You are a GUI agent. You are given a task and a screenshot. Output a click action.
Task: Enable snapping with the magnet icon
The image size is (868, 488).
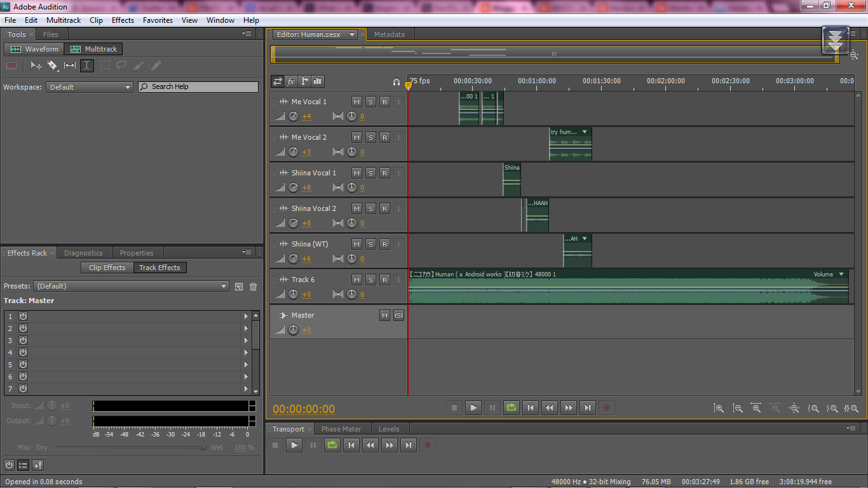pos(397,82)
